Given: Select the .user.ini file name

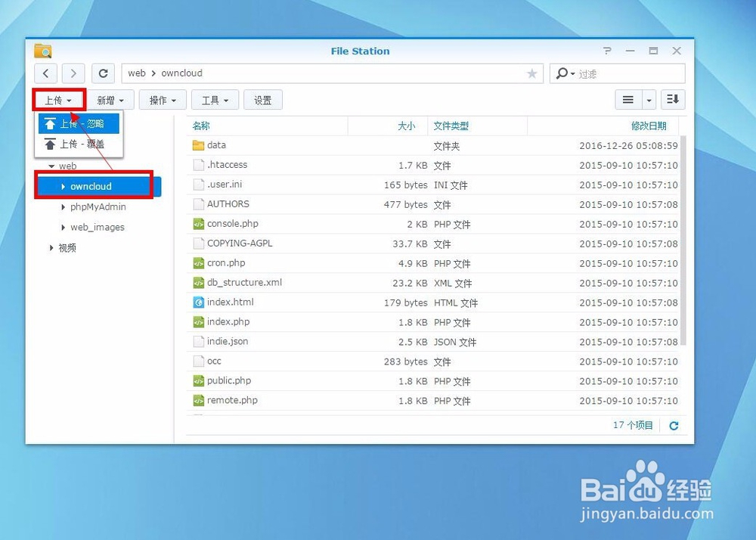Looking at the screenshot, I should point(225,185).
